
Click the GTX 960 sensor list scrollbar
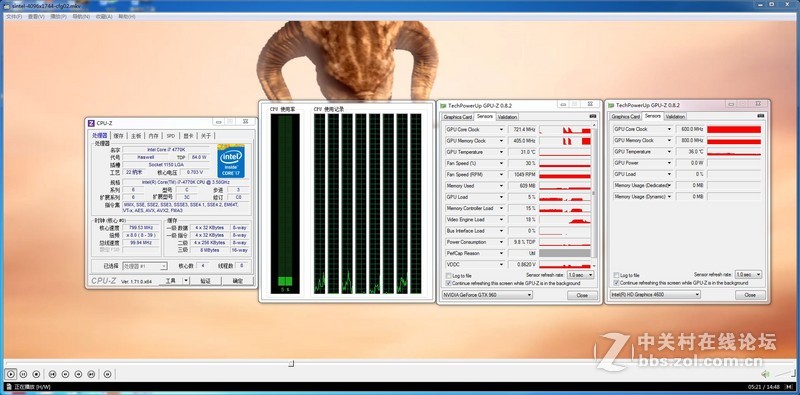point(593,194)
